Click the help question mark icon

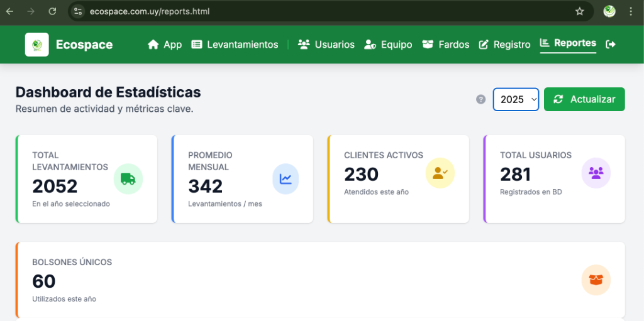click(481, 99)
